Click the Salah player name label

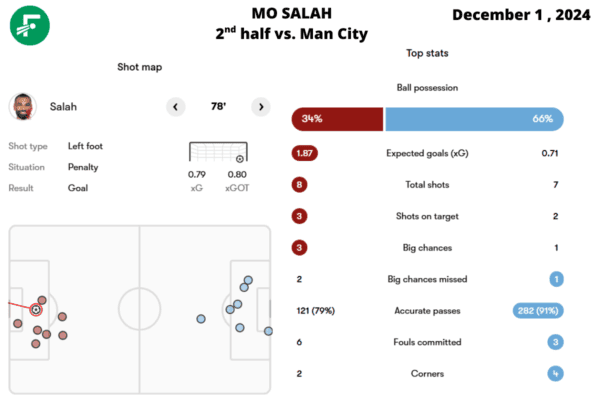(x=63, y=107)
